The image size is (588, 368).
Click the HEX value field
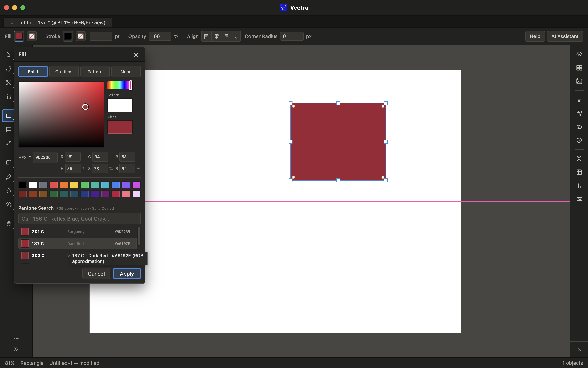click(45, 157)
